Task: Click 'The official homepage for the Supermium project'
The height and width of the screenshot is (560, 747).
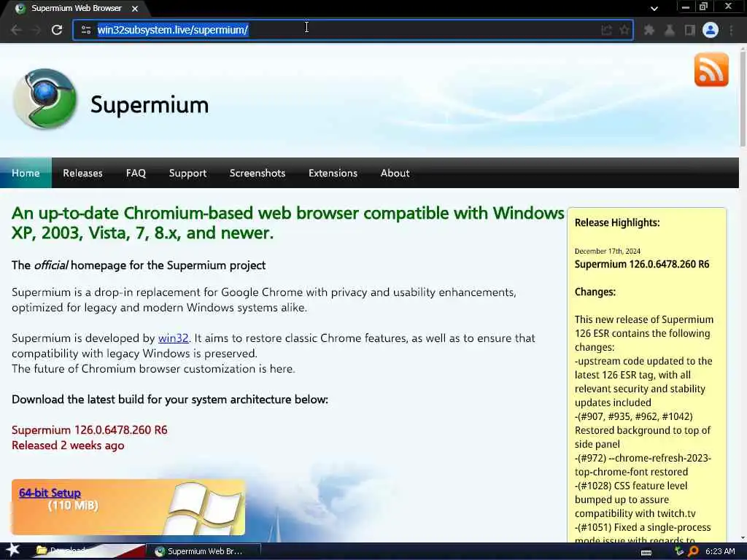Action: click(x=139, y=265)
